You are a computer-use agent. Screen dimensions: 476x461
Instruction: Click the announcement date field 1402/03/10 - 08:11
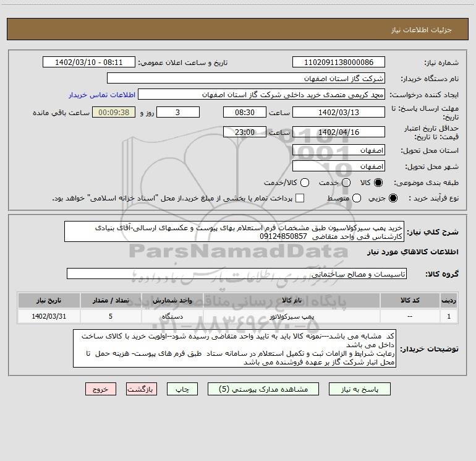tap(89, 62)
